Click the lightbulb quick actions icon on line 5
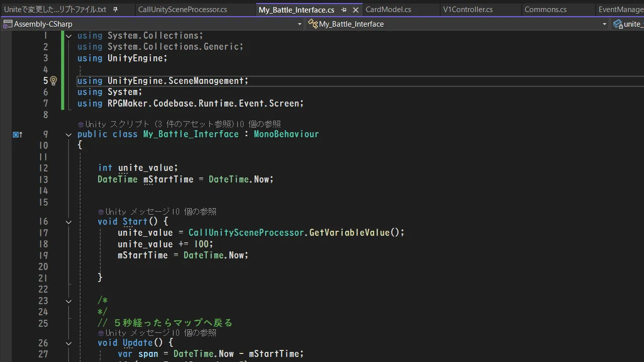 pos(53,80)
